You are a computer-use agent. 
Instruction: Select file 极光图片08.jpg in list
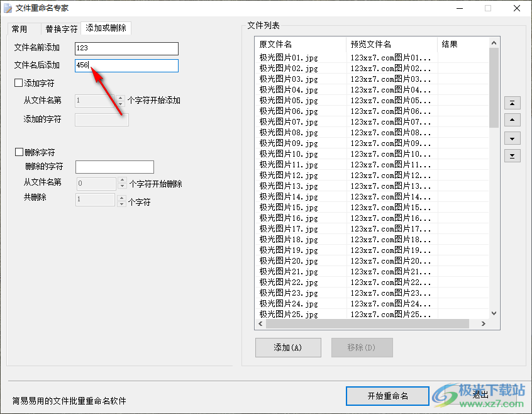coord(289,132)
